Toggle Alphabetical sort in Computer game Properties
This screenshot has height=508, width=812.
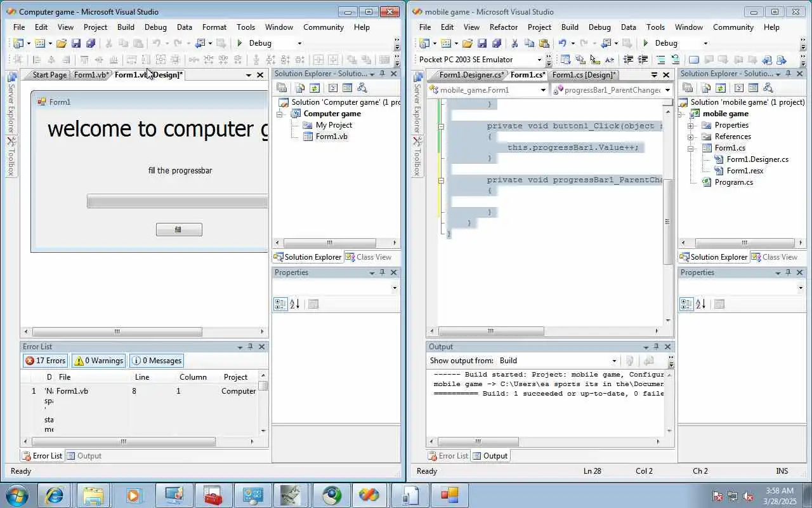(295, 304)
